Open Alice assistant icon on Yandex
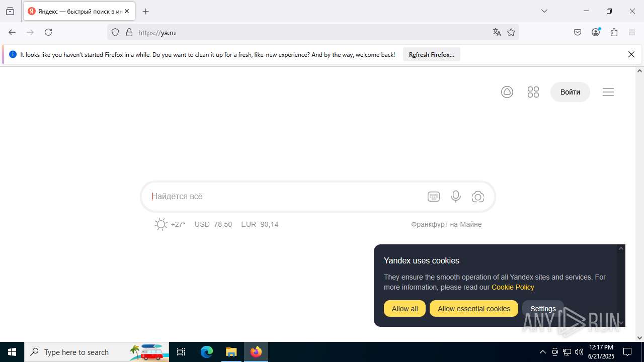This screenshot has height=362, width=644. [507, 92]
